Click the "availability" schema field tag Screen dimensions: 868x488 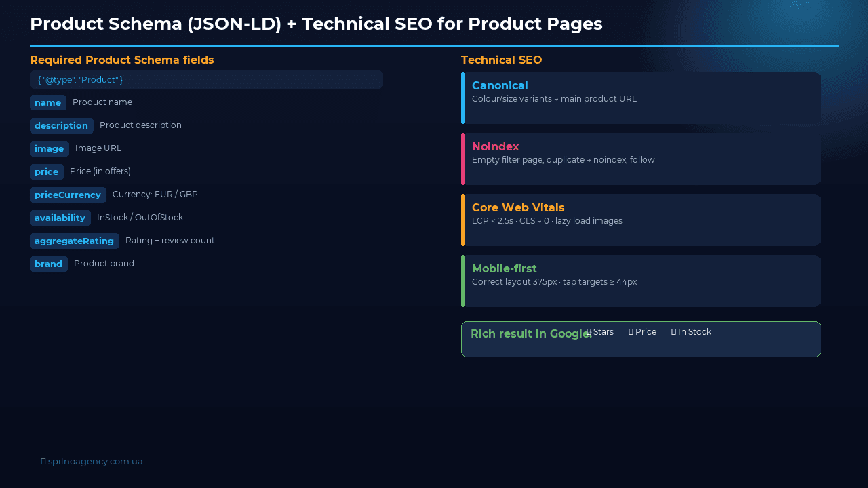point(60,218)
